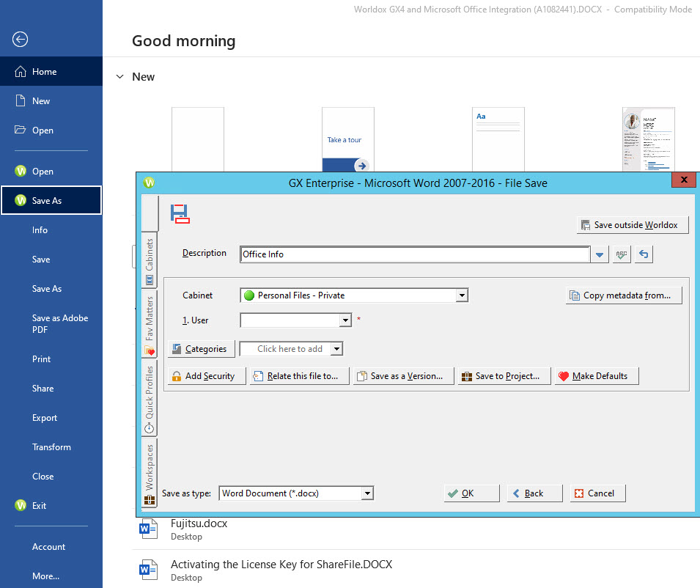Open Description history dropdown arrow
The image size is (700, 588).
(x=600, y=254)
